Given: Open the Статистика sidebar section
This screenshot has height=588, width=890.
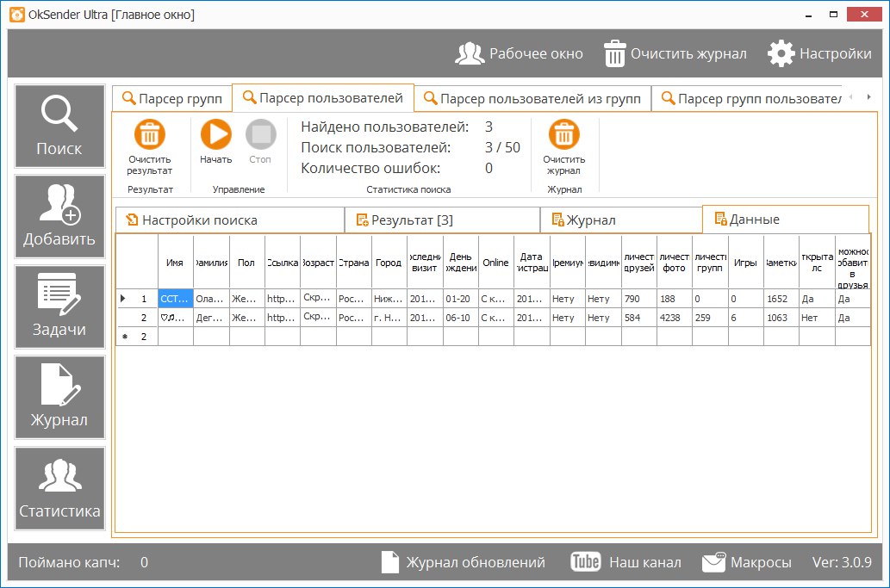Looking at the screenshot, I should click(x=59, y=488).
